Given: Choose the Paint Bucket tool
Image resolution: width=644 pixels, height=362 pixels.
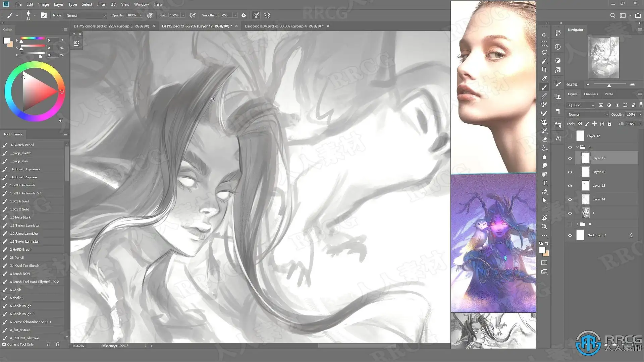Looking at the screenshot, I should click(x=544, y=148).
